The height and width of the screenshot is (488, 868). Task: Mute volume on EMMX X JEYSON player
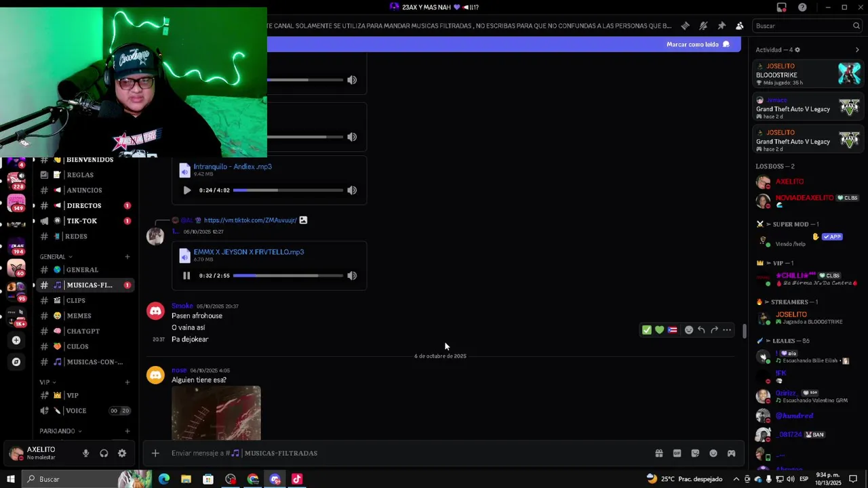tap(352, 276)
